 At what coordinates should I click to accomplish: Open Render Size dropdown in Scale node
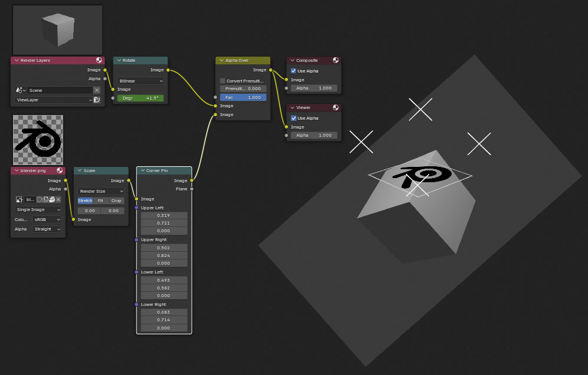tap(101, 191)
